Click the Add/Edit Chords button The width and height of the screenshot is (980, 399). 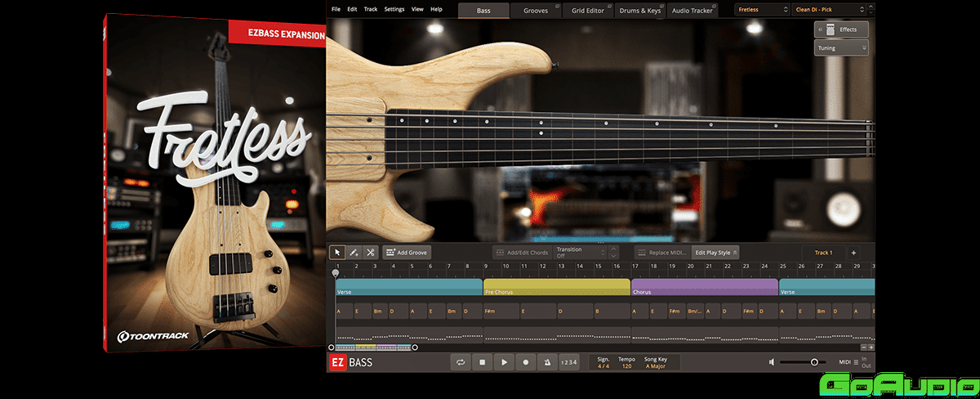pos(521,253)
